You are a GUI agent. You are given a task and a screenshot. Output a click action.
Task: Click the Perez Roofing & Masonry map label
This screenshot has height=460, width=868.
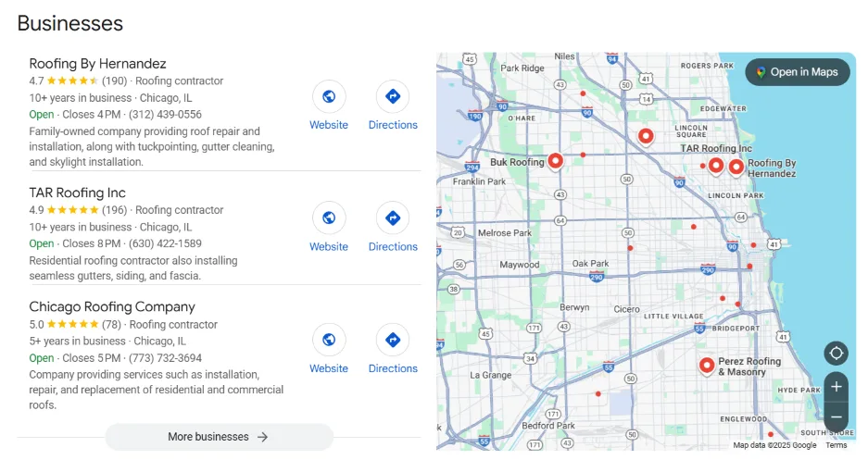click(x=749, y=367)
